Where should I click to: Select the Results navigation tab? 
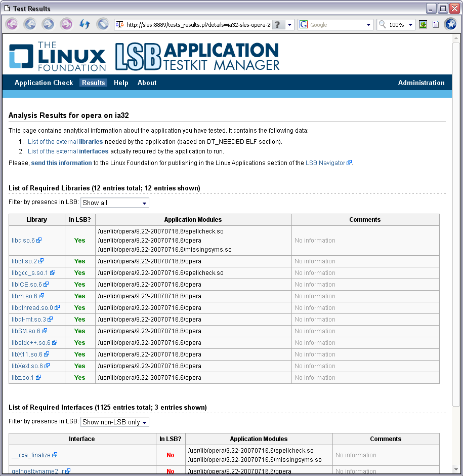pos(93,83)
